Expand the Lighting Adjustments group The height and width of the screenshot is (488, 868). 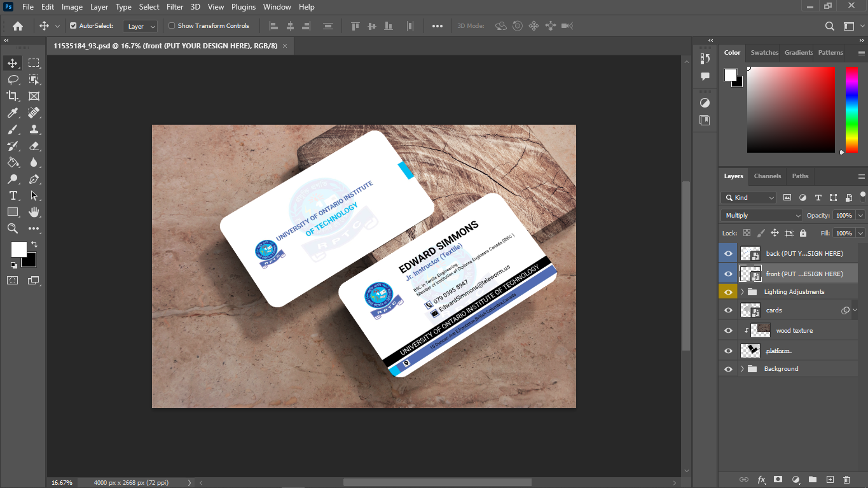tap(742, 292)
